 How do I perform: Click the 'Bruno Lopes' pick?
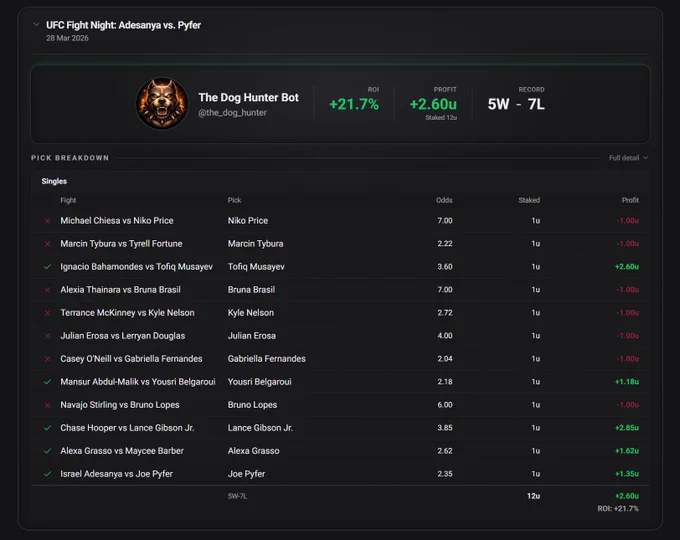[x=252, y=405]
